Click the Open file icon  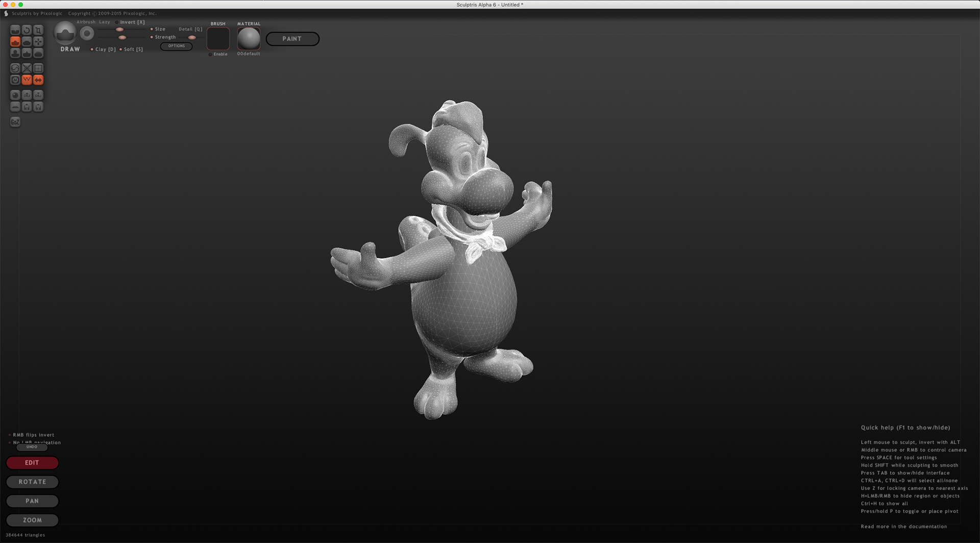[x=27, y=107]
